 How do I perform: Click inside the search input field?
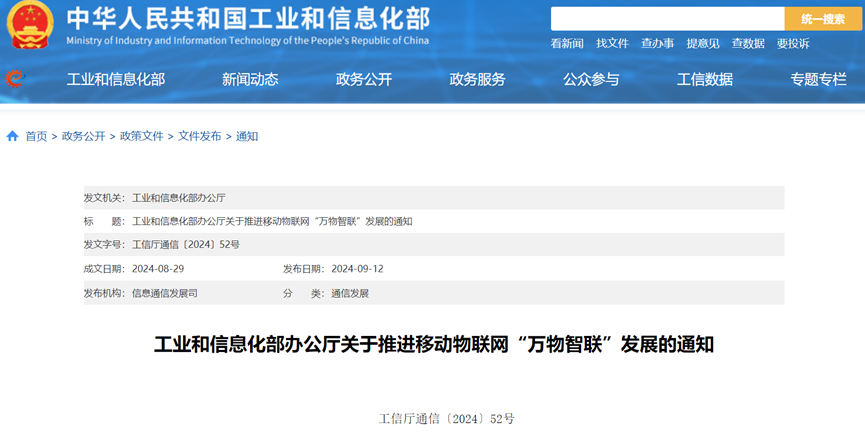(x=667, y=19)
